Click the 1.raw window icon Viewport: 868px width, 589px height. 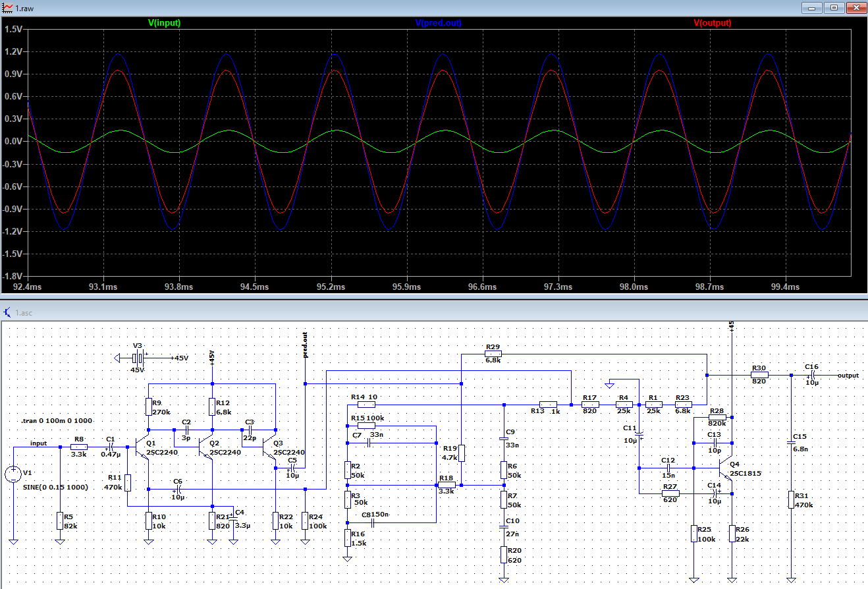[8, 7]
